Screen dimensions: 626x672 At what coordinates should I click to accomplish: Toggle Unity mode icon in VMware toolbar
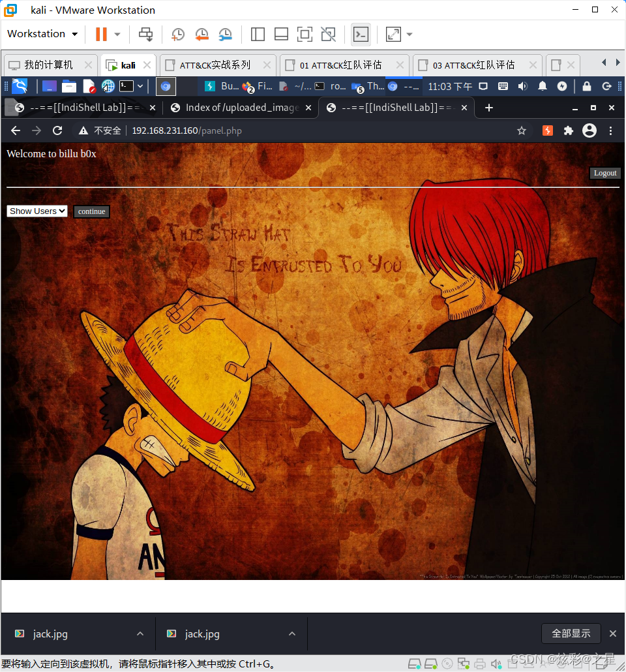(328, 35)
